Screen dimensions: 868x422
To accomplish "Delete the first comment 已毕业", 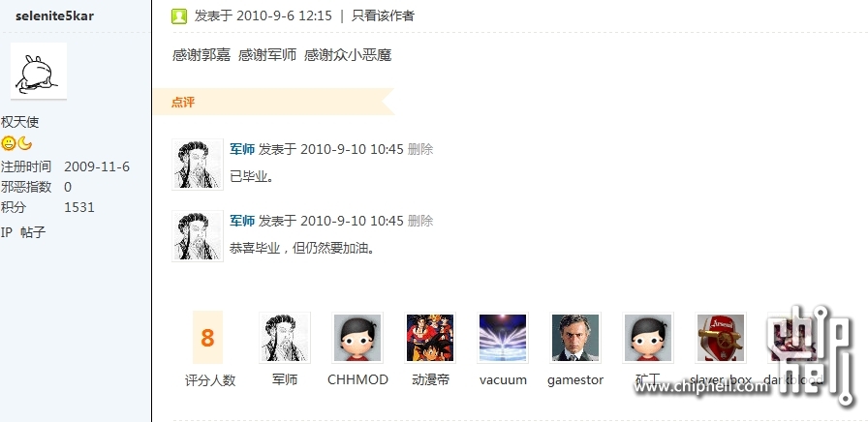I will [x=420, y=149].
